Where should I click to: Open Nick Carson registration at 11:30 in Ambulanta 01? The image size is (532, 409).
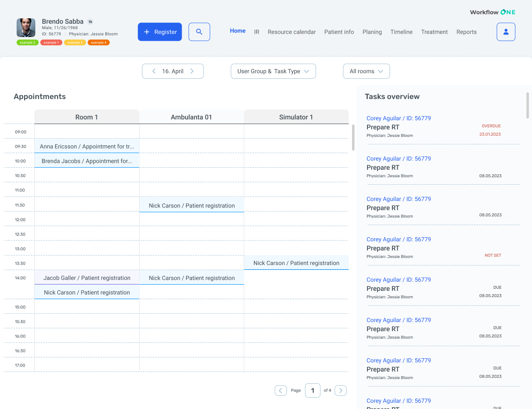(192, 205)
